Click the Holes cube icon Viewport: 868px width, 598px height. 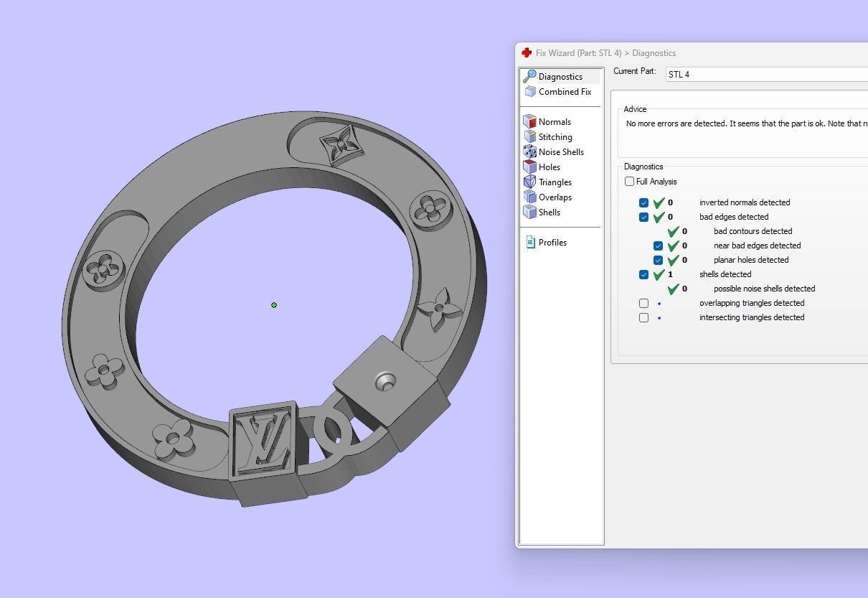point(530,167)
